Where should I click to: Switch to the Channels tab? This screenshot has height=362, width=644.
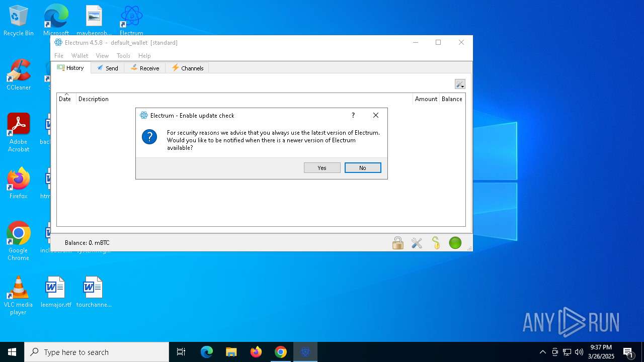pyautogui.click(x=188, y=68)
